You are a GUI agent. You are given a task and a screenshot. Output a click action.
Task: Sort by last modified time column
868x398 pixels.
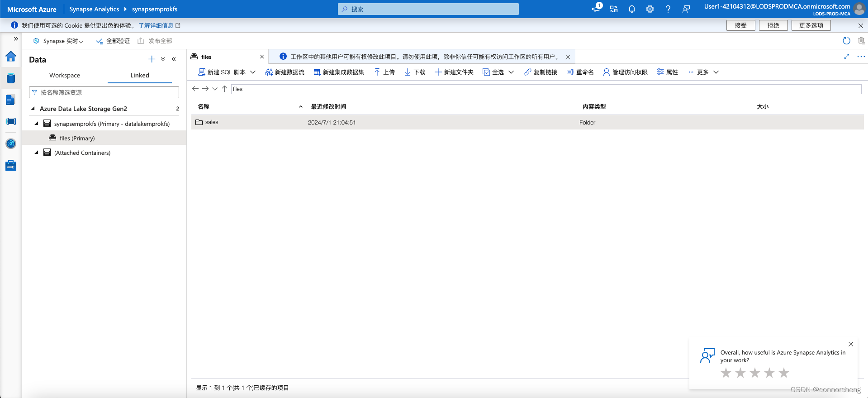pos(328,106)
